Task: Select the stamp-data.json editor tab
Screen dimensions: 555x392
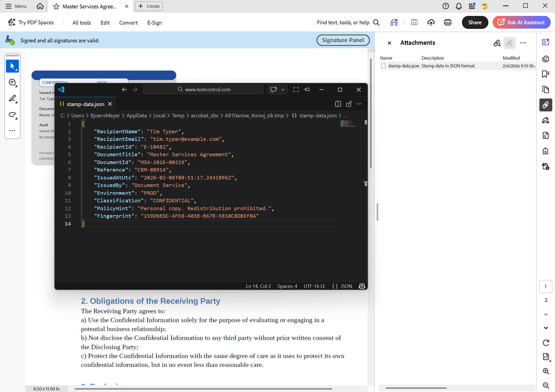Action: (x=85, y=104)
